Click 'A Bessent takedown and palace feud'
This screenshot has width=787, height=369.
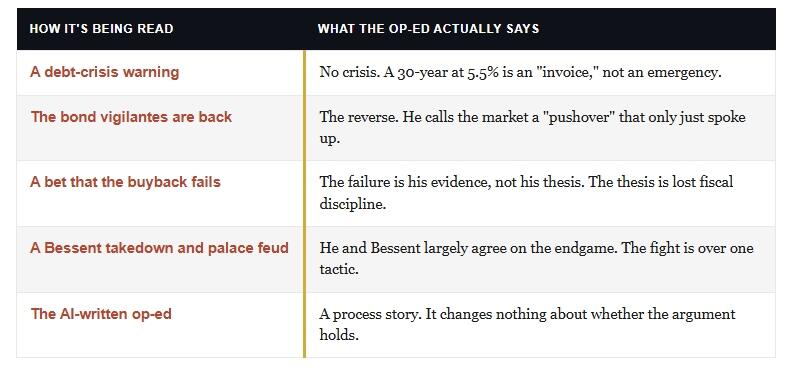coord(160,248)
